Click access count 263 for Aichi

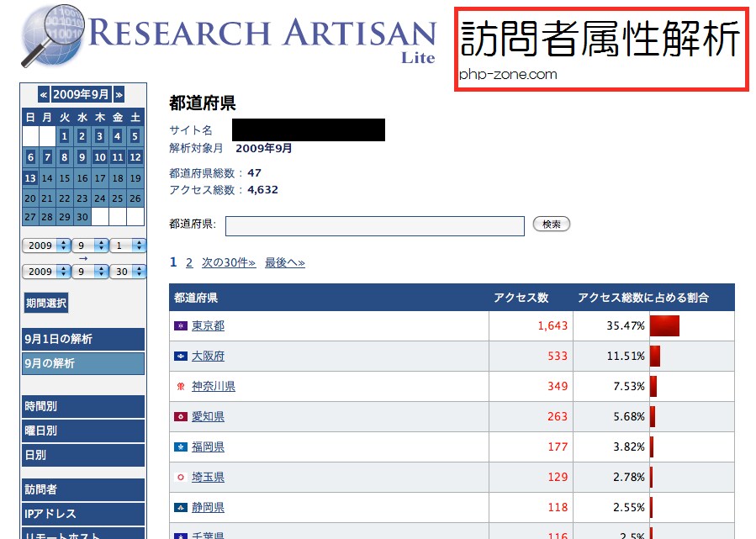558,417
